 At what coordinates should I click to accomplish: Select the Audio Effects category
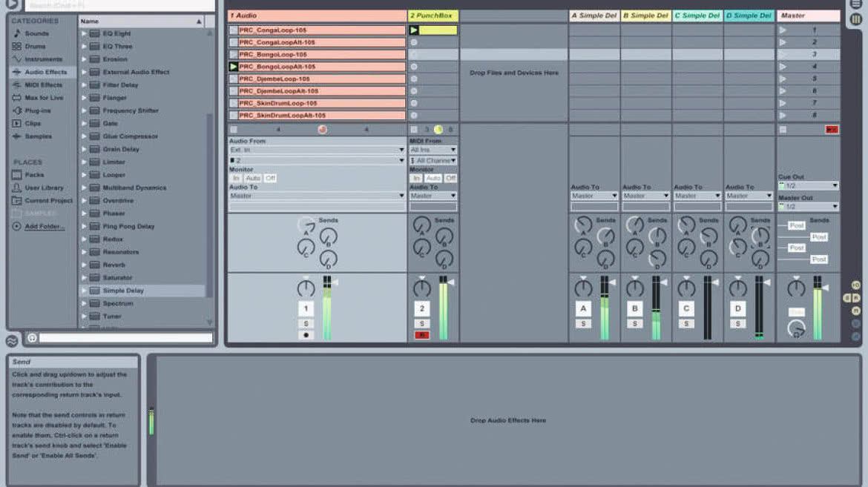pyautogui.click(x=45, y=72)
